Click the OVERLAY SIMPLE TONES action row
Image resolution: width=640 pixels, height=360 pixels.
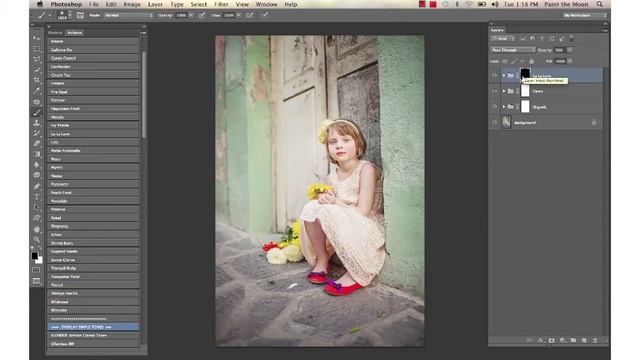click(93, 327)
